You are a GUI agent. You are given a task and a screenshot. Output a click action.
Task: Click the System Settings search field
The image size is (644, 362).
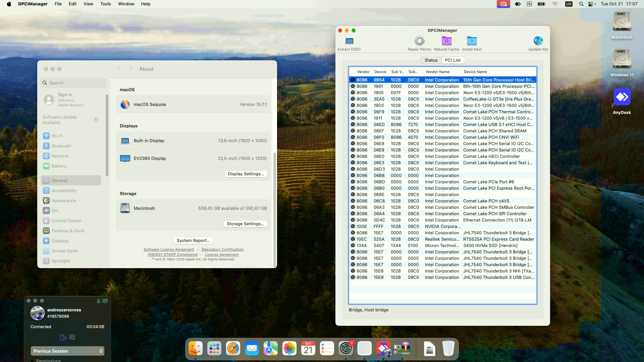pyautogui.click(x=73, y=83)
